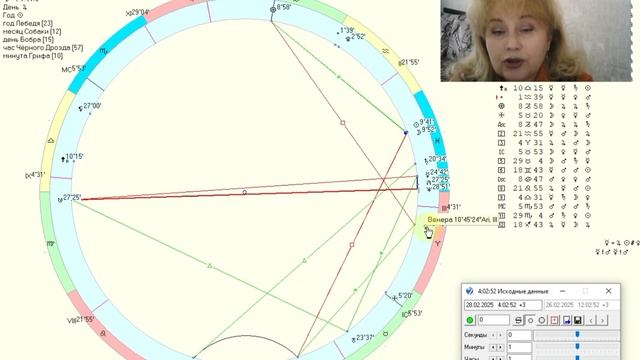Click the South Node glyph at 27°25' left

[x=60, y=200]
